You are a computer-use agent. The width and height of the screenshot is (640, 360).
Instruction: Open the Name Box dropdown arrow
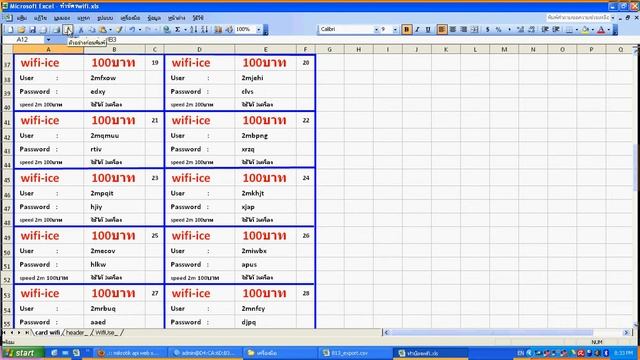click(48, 40)
